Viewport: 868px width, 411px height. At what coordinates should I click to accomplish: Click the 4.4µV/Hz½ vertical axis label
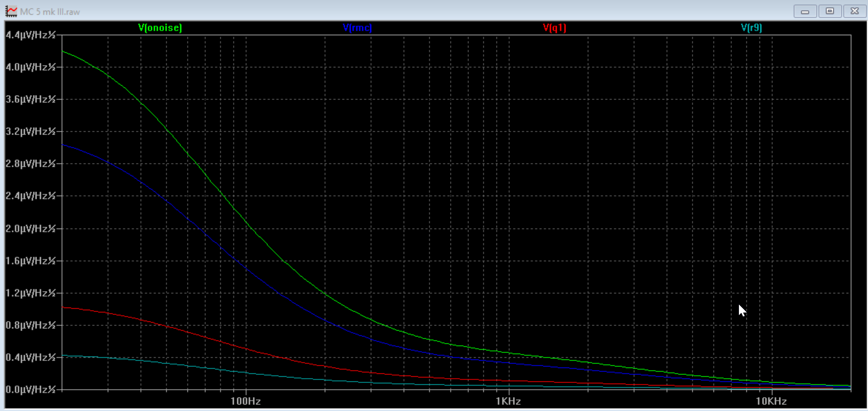point(31,35)
